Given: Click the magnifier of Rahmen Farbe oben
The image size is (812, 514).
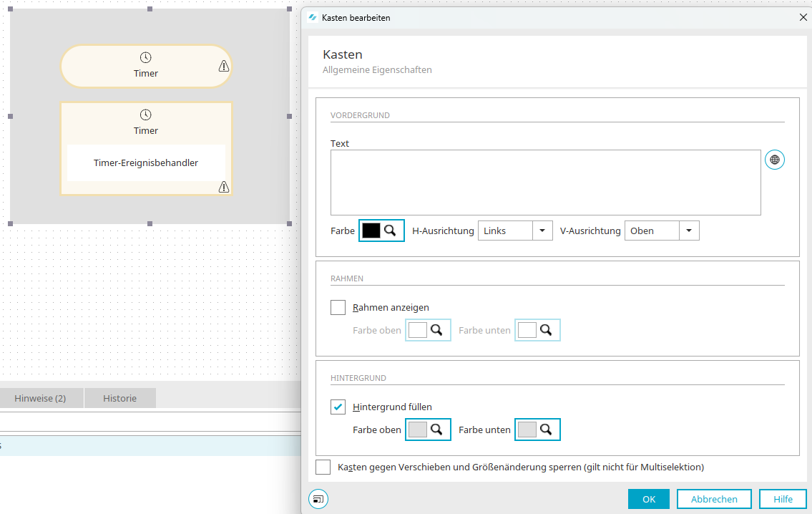Looking at the screenshot, I should tap(436, 330).
